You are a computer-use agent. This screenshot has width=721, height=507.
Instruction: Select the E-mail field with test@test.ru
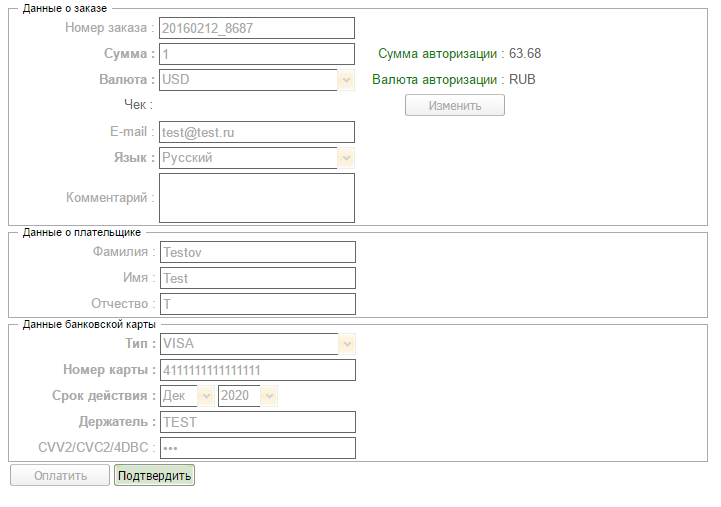(257, 132)
